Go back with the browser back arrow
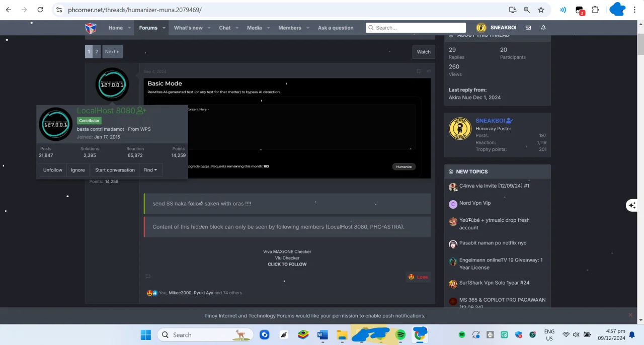644x345 pixels. tap(9, 10)
